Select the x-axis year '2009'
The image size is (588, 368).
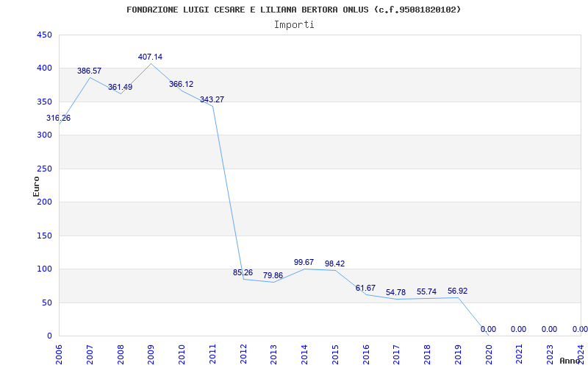[151, 355]
